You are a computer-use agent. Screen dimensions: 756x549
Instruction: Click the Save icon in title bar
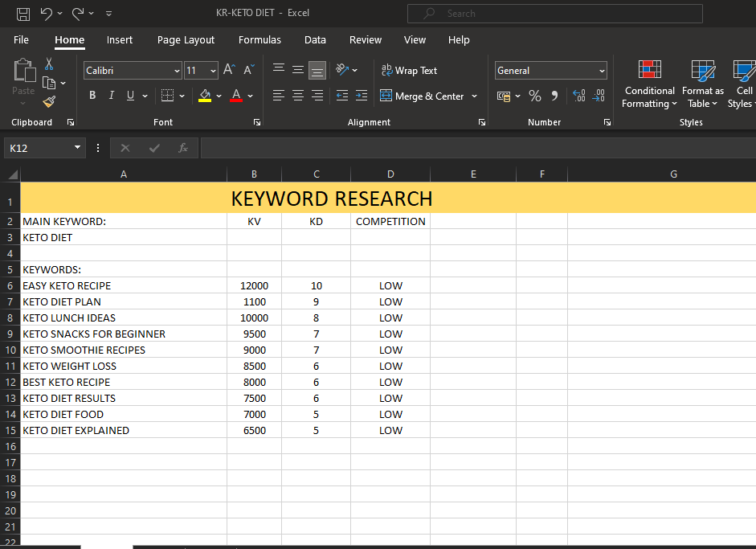[23, 14]
